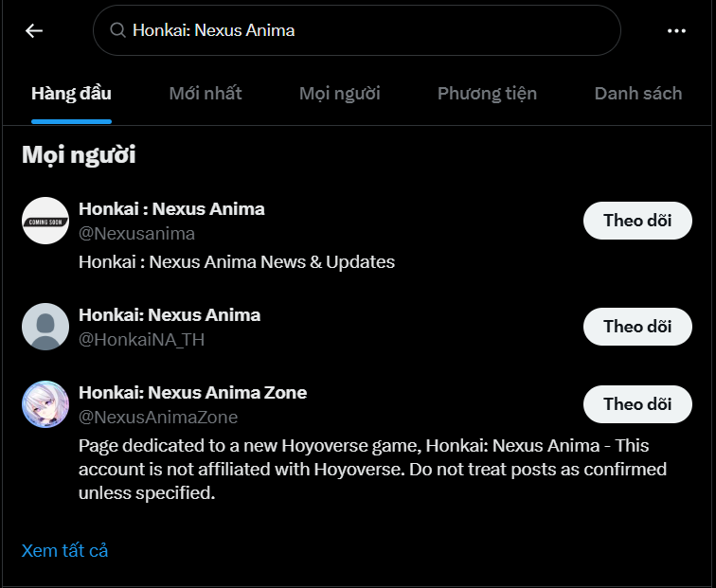Open the @HonkaiNA_TH handle link
Screen dimensions: 716x588
(x=142, y=340)
